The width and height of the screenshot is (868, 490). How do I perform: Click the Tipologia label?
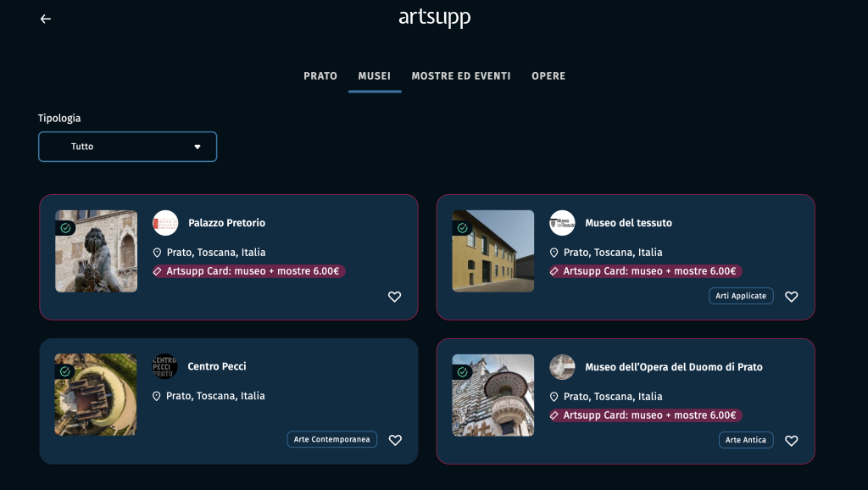59,118
